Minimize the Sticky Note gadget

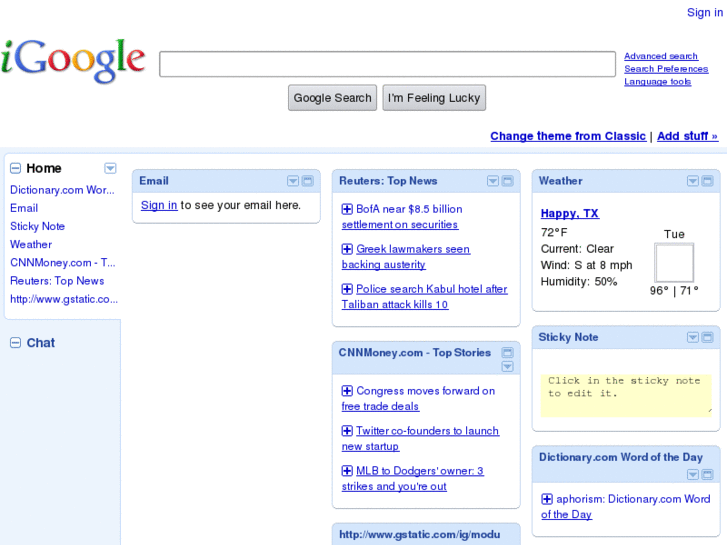tap(708, 337)
